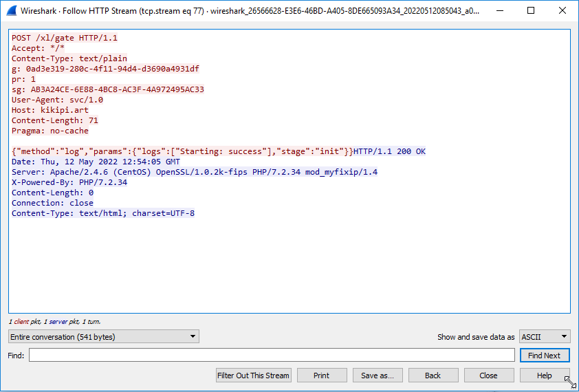The image size is (579, 392).
Task: Focus the Find text input field
Action: pyautogui.click(x=272, y=355)
